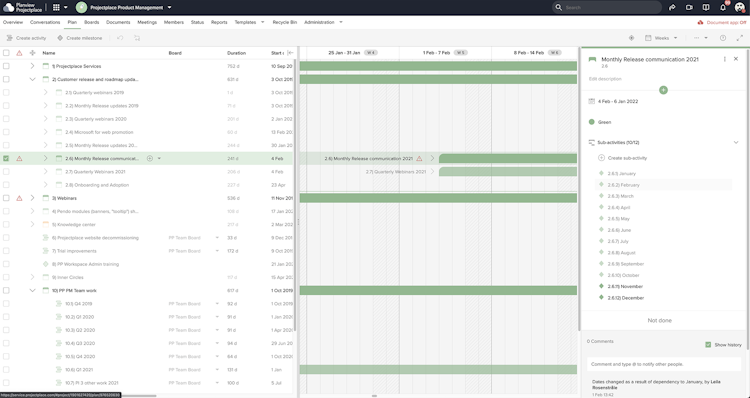Screen dimensions: 750x398
Task: Click the warning triangle column header
Action: [x=19, y=53]
